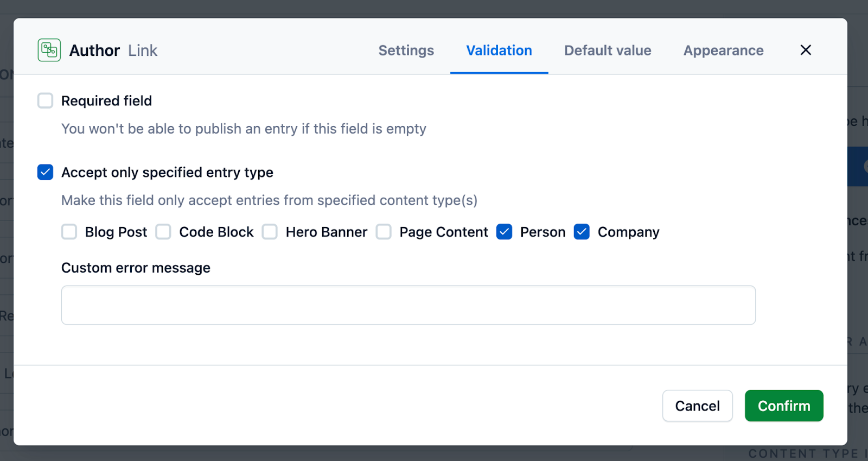The width and height of the screenshot is (868, 461).
Task: Open the Default value tab
Action: tap(608, 50)
